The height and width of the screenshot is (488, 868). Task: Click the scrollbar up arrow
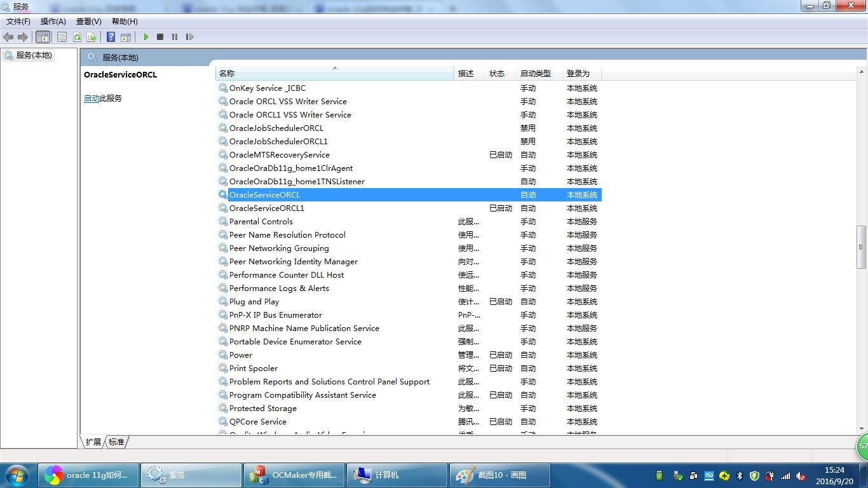click(861, 73)
